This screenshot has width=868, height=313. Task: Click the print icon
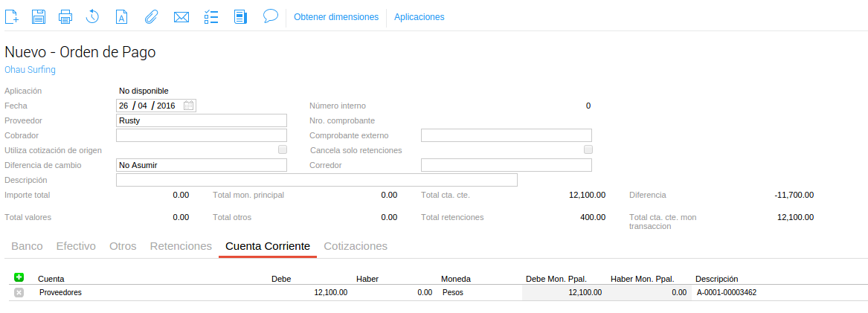pyautogui.click(x=65, y=16)
